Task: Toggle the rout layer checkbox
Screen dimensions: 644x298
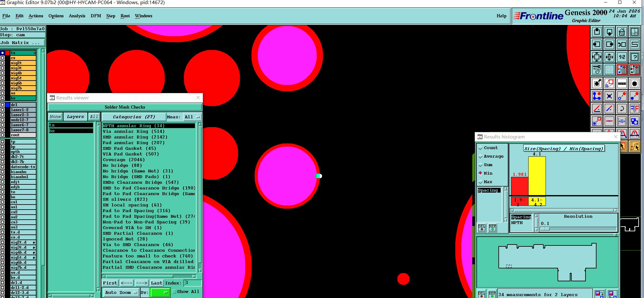Action: click(3, 135)
